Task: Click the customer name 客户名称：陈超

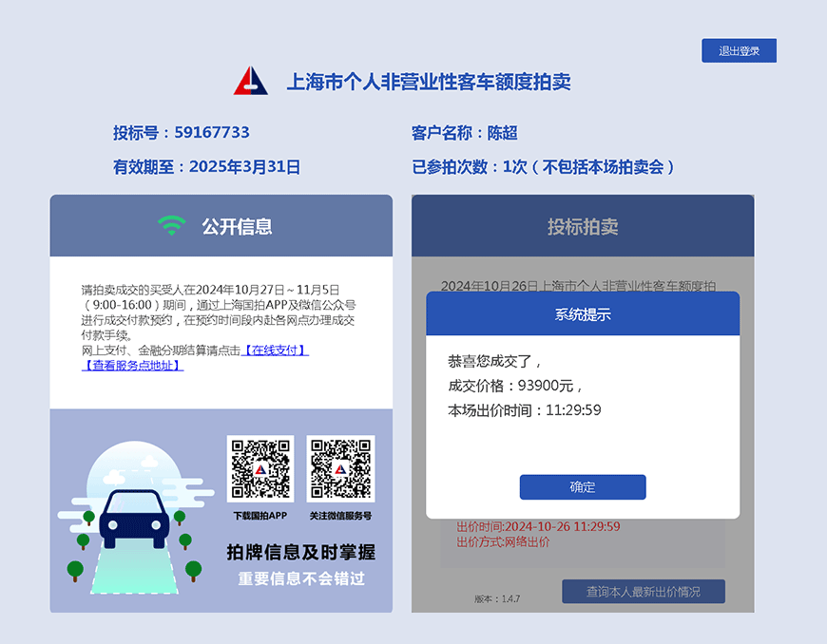Action: [x=464, y=133]
